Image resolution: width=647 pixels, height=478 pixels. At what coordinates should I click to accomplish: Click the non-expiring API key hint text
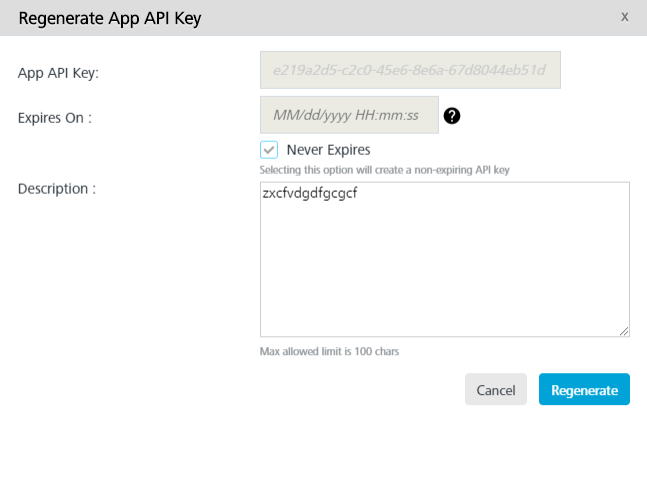click(x=385, y=170)
